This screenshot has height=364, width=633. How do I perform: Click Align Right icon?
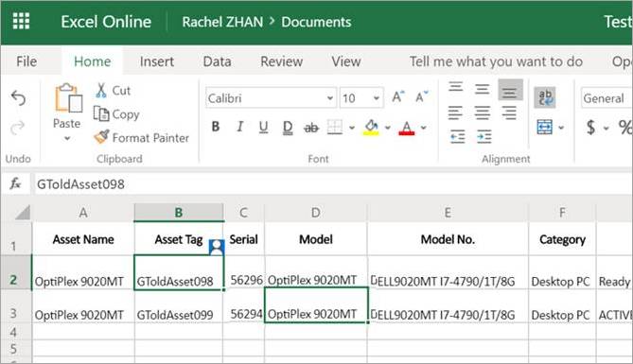point(509,113)
